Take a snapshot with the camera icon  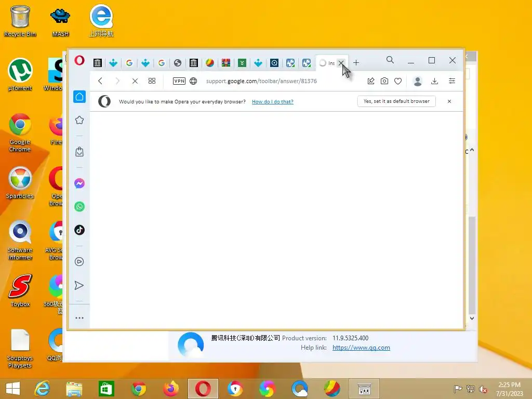[384, 81]
